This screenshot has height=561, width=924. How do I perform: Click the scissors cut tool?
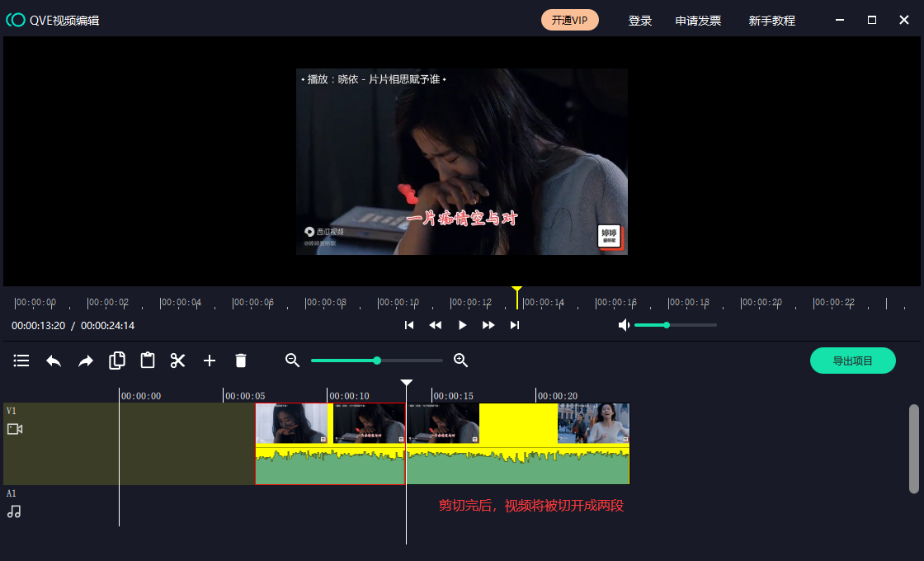point(178,361)
